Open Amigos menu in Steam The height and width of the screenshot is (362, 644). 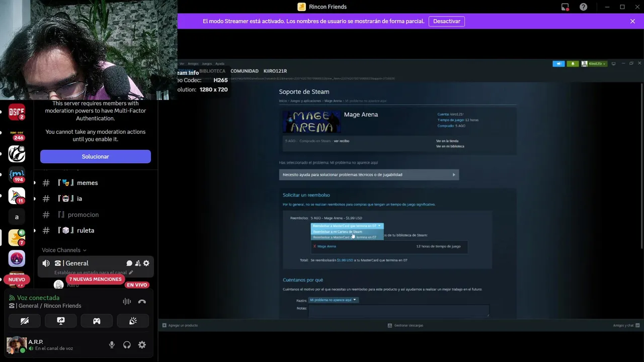[x=193, y=64]
